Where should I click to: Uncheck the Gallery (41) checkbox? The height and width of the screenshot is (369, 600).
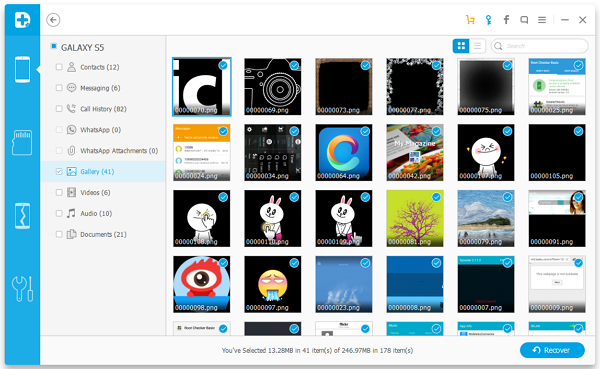pos(59,171)
